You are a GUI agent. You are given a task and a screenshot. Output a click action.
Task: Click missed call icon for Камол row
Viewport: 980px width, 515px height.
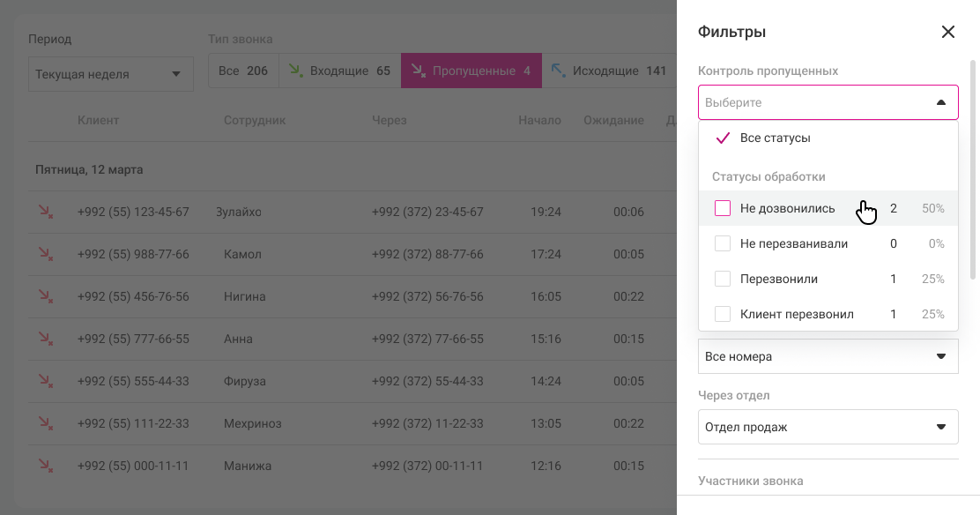[45, 254]
